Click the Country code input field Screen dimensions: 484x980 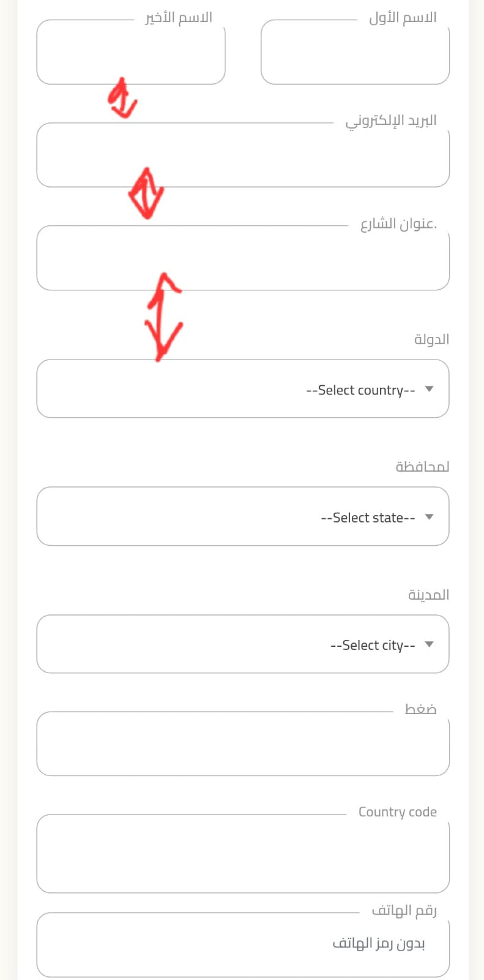point(243,853)
